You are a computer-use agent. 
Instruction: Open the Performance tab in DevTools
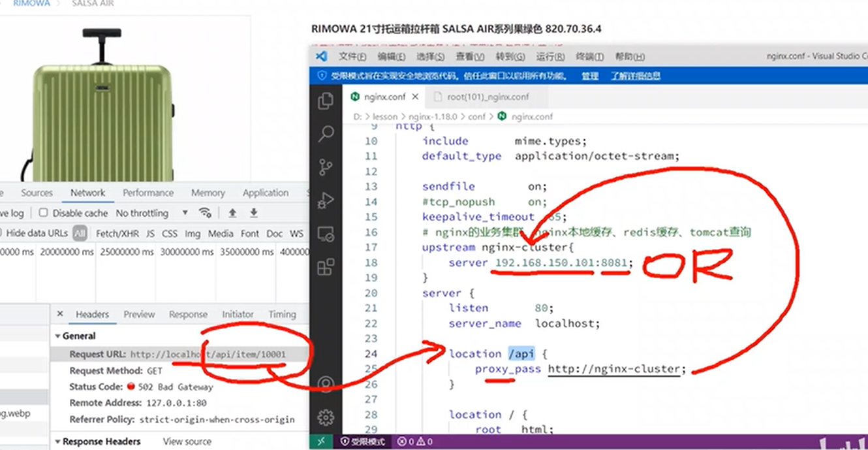148,193
